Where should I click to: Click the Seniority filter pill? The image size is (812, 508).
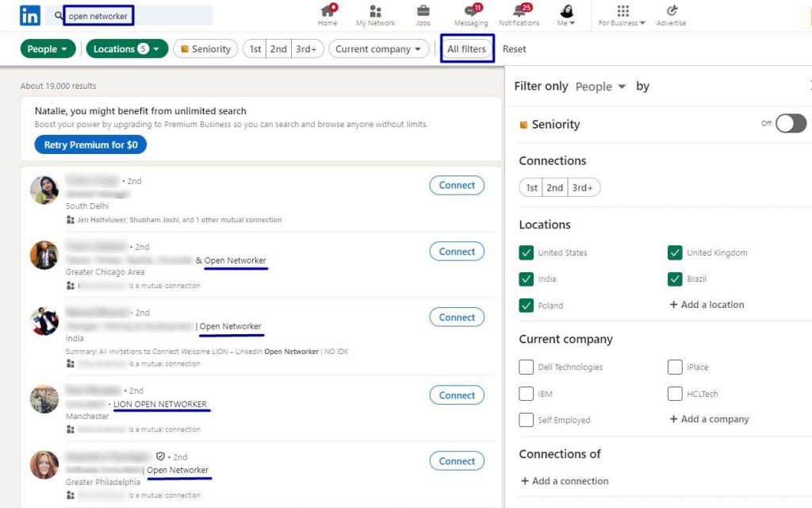205,48
